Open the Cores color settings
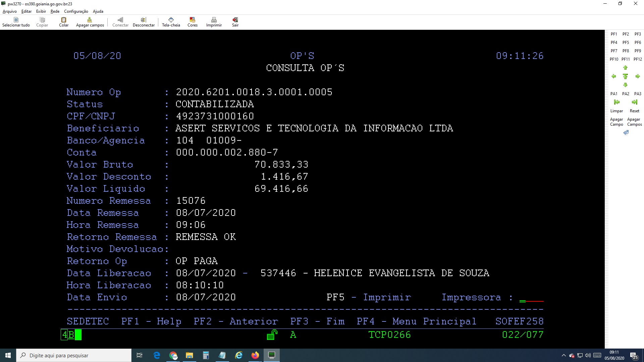The image size is (644, 362). click(x=192, y=22)
